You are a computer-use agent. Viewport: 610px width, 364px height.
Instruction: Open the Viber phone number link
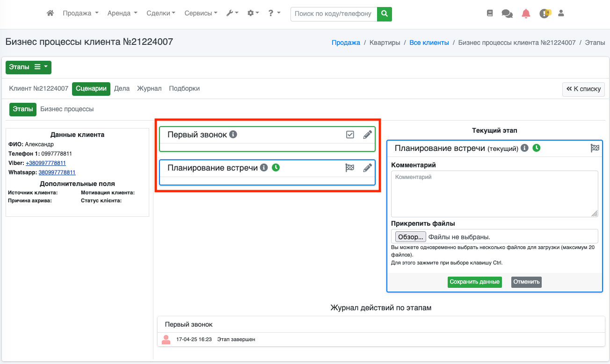[x=46, y=163]
